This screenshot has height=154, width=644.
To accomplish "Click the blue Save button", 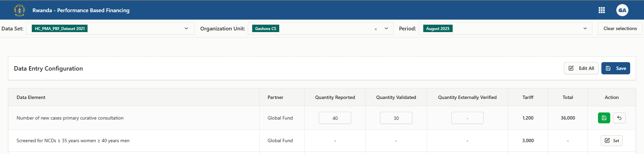I will coord(616,68).
